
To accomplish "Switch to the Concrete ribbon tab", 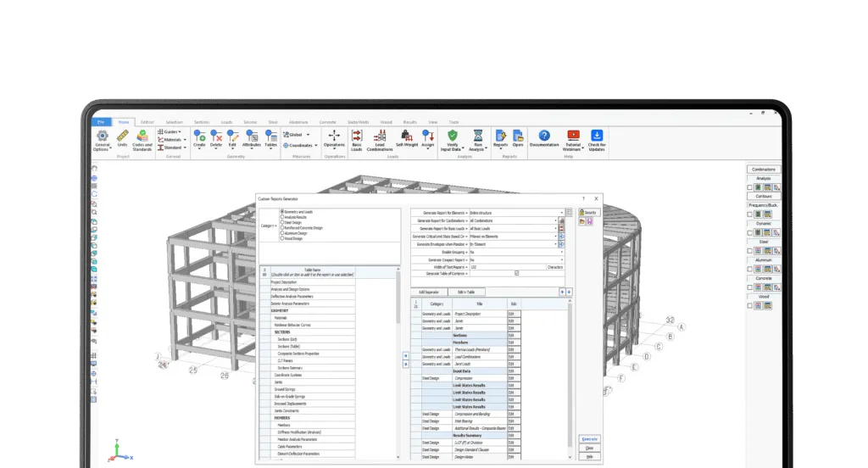I will click(328, 122).
